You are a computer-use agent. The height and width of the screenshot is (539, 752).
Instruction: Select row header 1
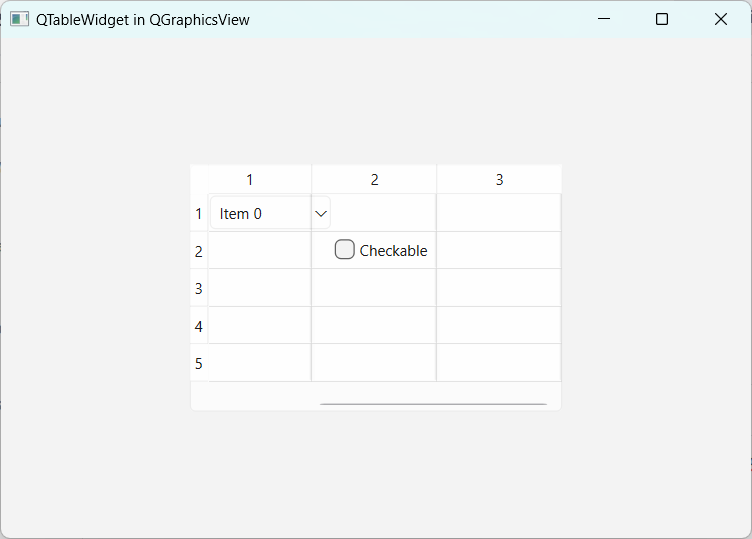coord(199,213)
